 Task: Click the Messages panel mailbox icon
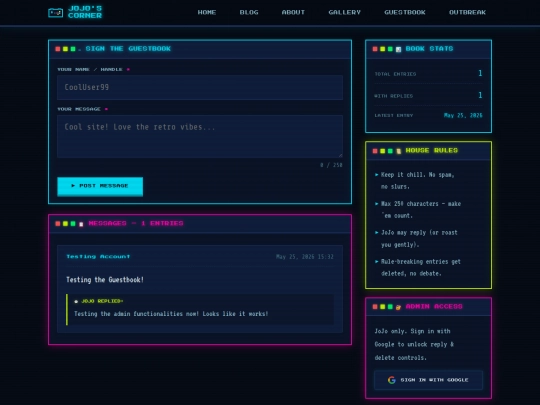(x=81, y=224)
